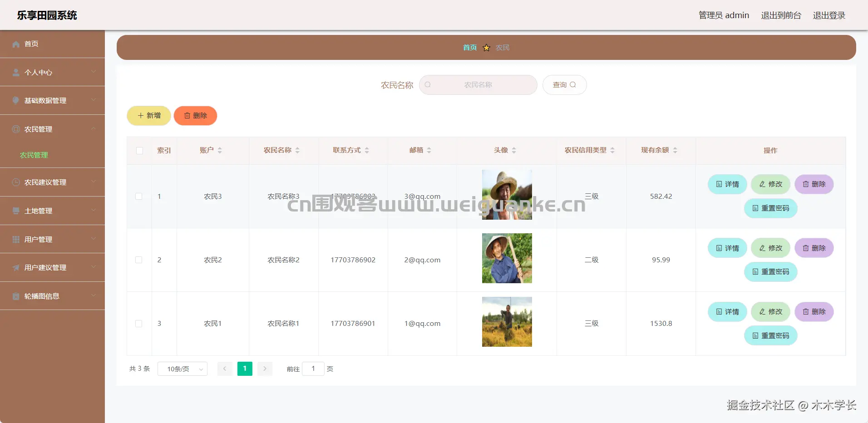The width and height of the screenshot is (868, 423).
Task: Open the 10条/页 page size dropdown
Action: pos(182,369)
